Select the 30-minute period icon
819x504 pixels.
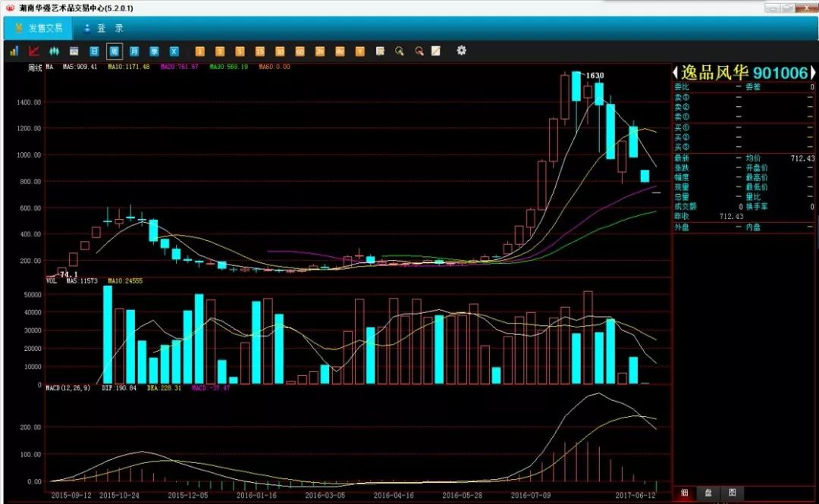(x=280, y=51)
